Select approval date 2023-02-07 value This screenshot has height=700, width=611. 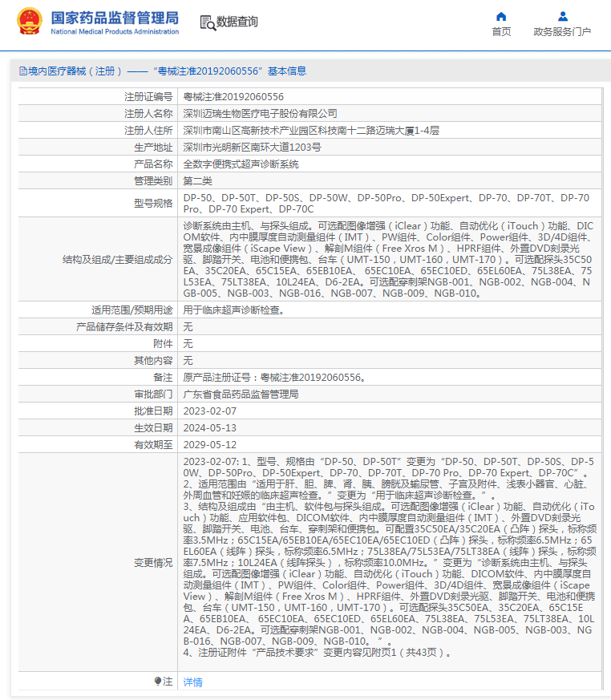210,411
